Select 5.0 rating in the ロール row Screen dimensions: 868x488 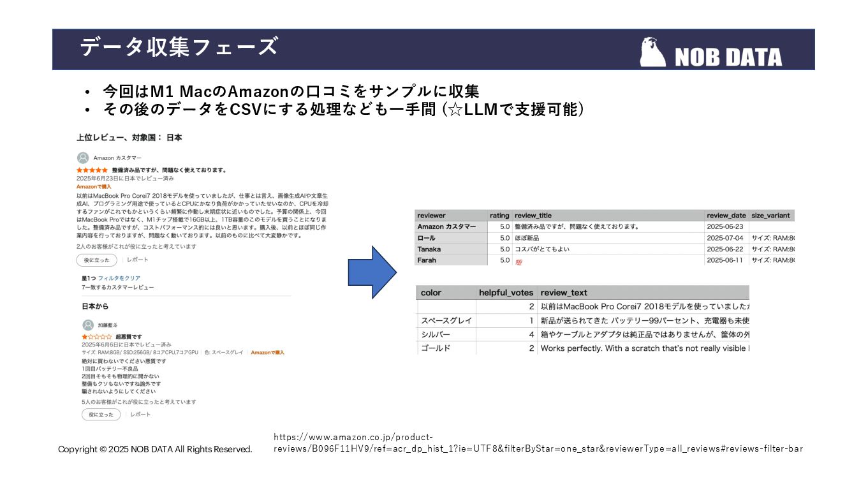[x=499, y=238]
